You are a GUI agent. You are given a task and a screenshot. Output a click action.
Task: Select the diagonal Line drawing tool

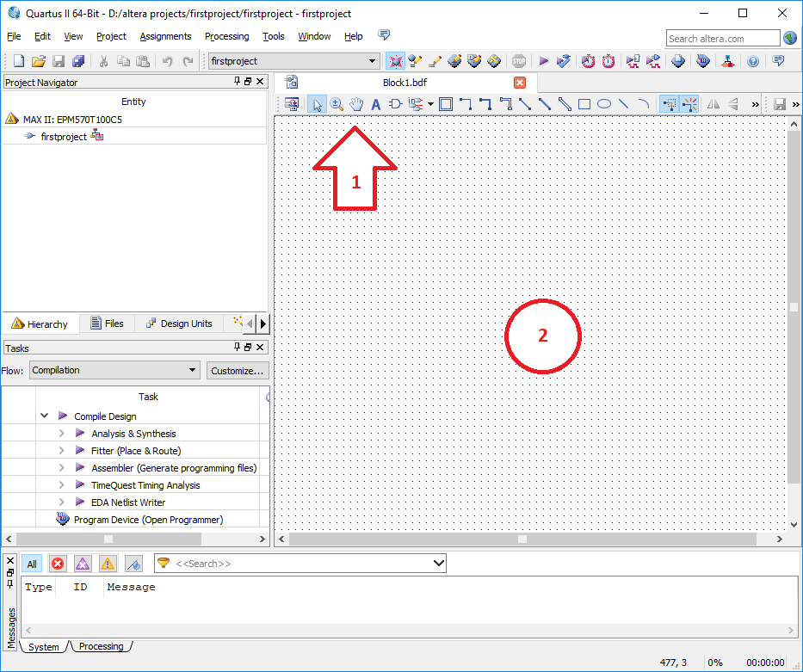click(624, 104)
